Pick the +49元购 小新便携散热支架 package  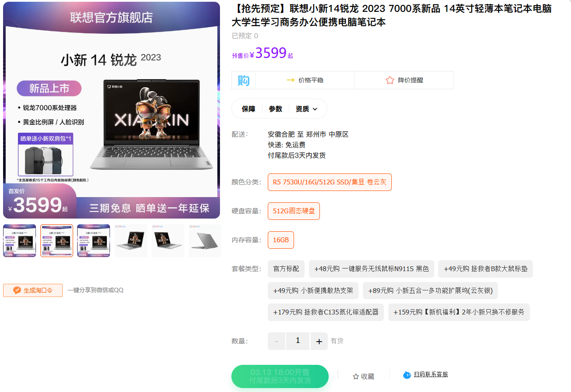coord(313,290)
